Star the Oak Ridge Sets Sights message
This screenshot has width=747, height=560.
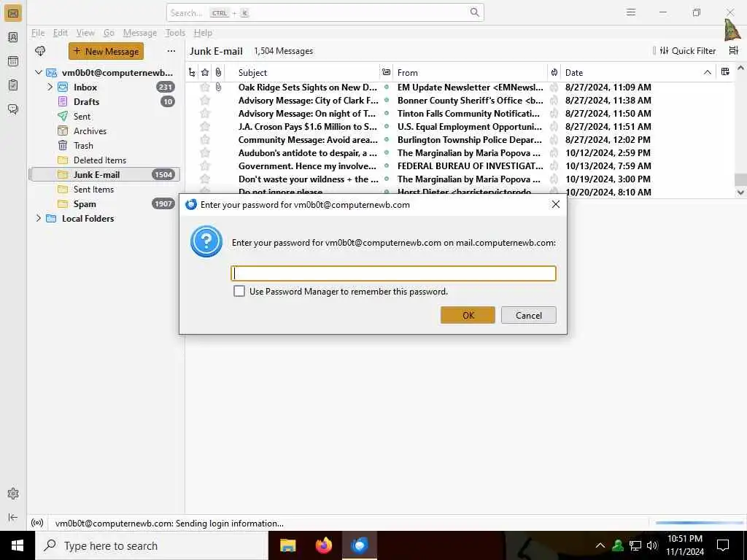tap(205, 87)
